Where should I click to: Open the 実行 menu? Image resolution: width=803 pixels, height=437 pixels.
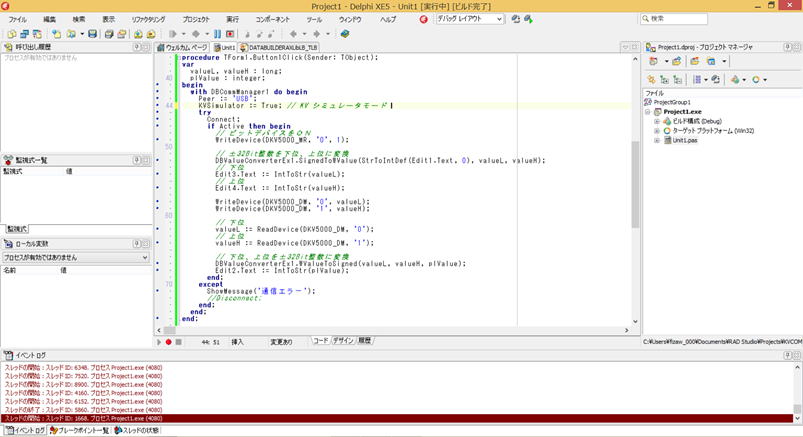(x=233, y=19)
